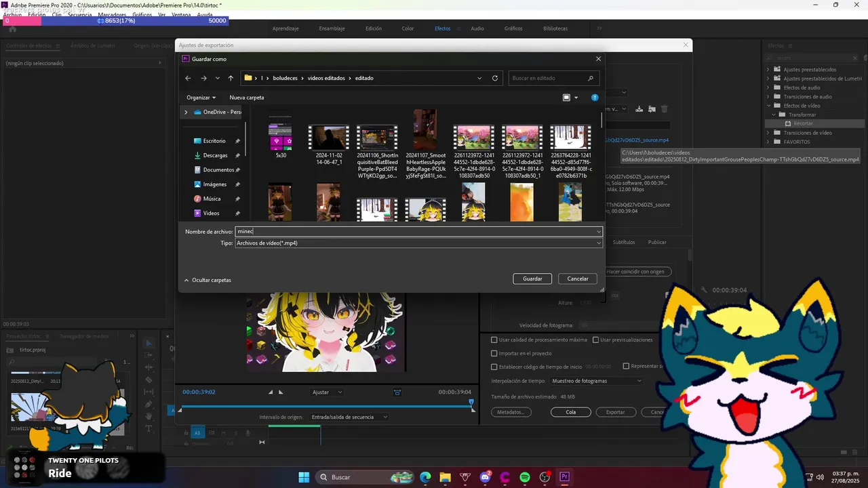
Task: Open the Publicar export tab
Action: pyautogui.click(x=657, y=242)
